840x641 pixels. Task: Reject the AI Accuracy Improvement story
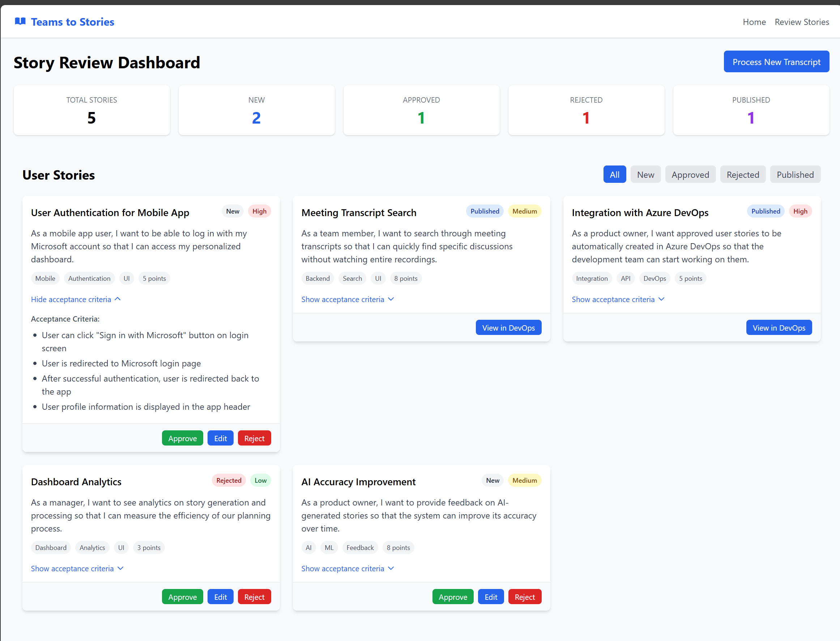[x=524, y=597]
